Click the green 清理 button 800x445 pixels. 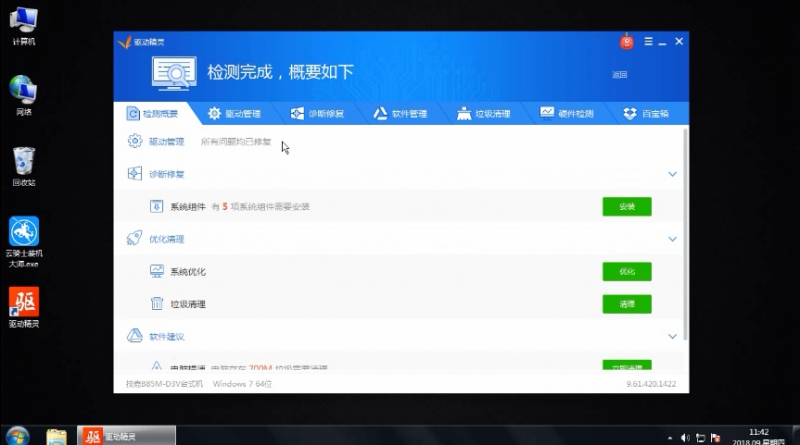(x=627, y=304)
